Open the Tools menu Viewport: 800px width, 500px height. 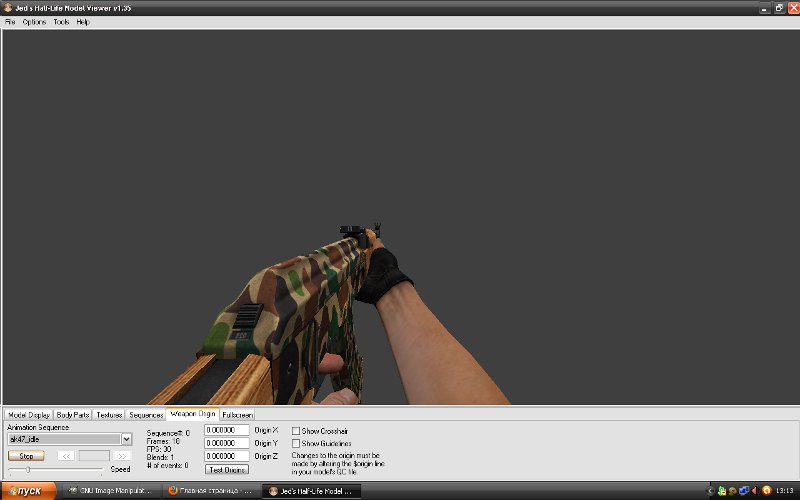[61, 22]
